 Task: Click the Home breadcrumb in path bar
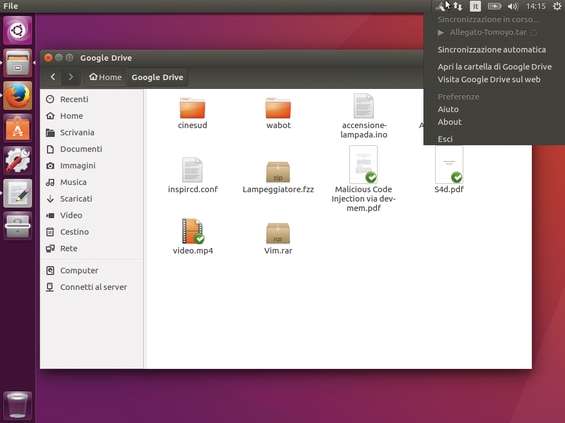[106, 77]
